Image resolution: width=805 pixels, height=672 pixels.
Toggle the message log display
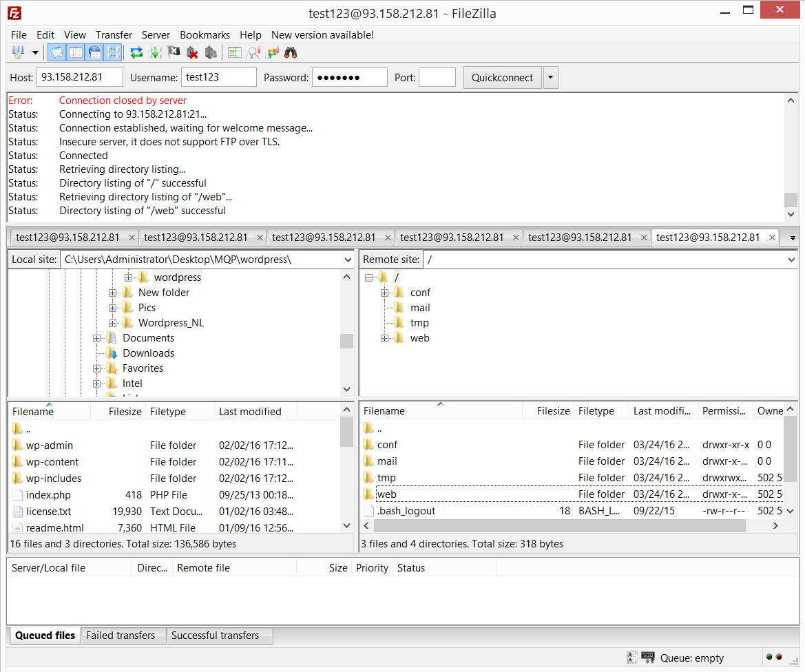coord(57,52)
